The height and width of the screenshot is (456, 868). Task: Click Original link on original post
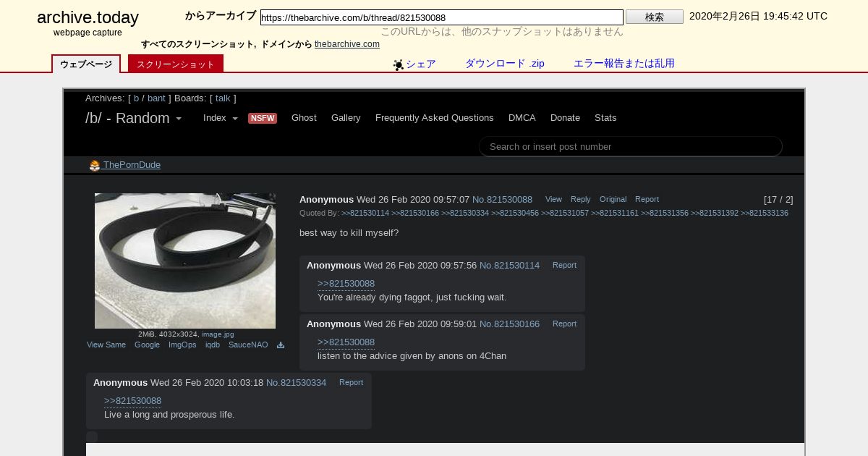tap(613, 200)
